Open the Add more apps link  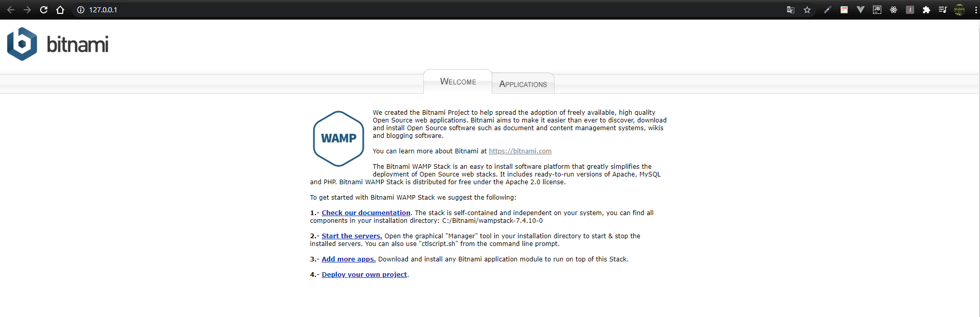point(349,259)
